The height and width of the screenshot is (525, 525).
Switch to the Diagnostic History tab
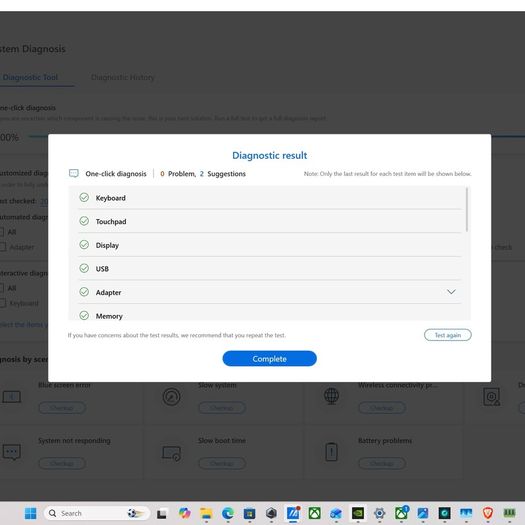(x=123, y=77)
